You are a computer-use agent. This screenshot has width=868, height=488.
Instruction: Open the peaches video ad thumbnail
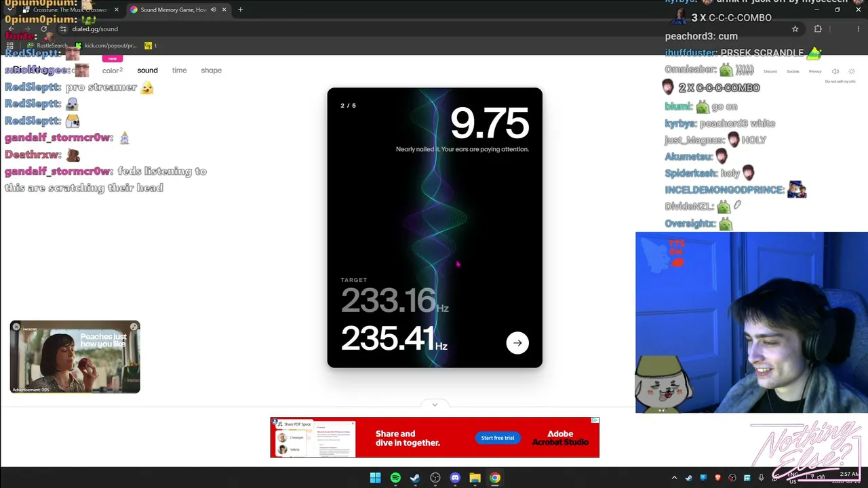(75, 357)
